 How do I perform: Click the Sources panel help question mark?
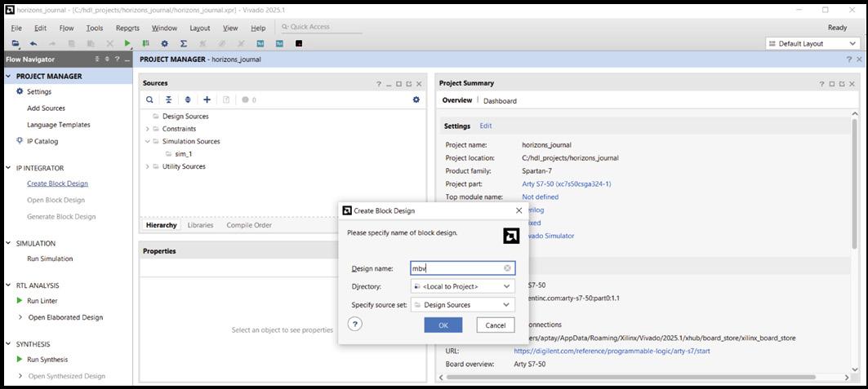tap(379, 84)
